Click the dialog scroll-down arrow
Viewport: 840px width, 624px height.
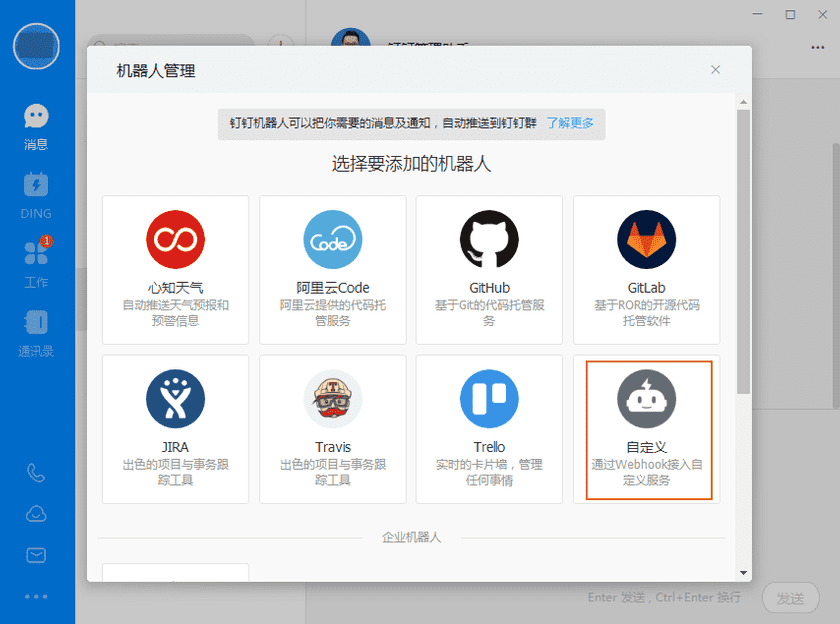743,573
